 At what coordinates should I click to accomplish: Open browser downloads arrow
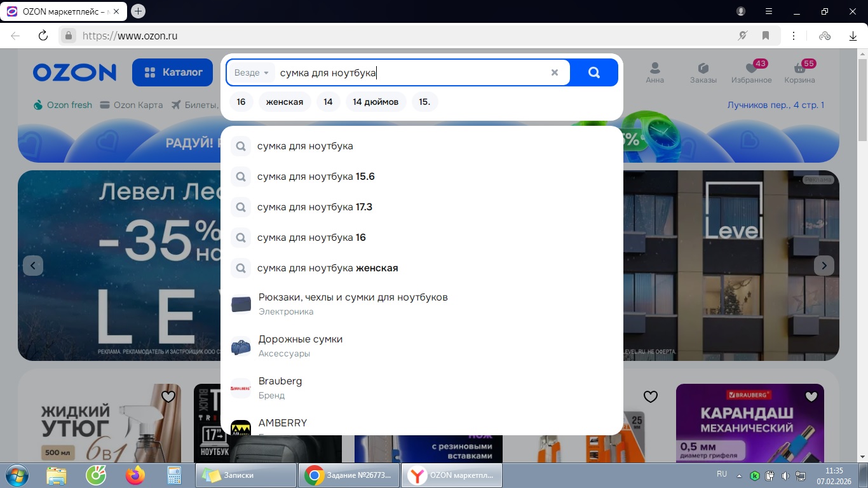point(853,36)
